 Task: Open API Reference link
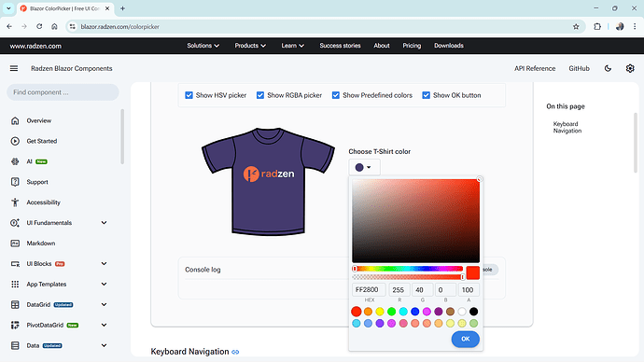(x=535, y=68)
